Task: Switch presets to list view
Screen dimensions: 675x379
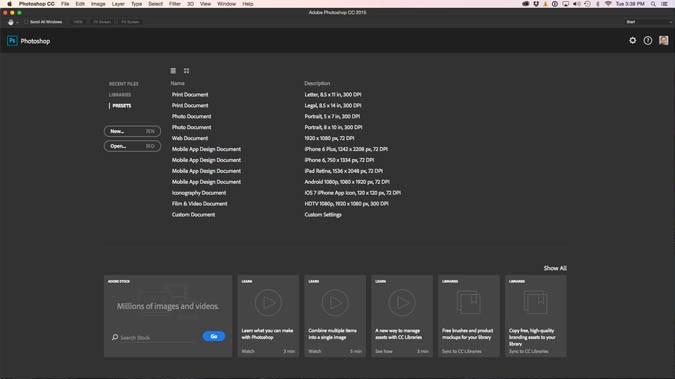Action: 173,71
